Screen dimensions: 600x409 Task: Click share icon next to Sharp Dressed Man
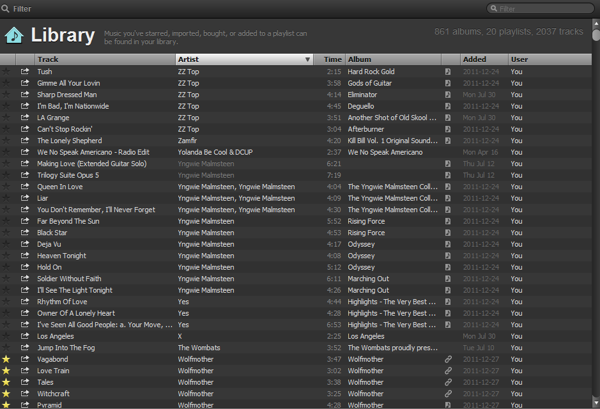click(x=25, y=94)
